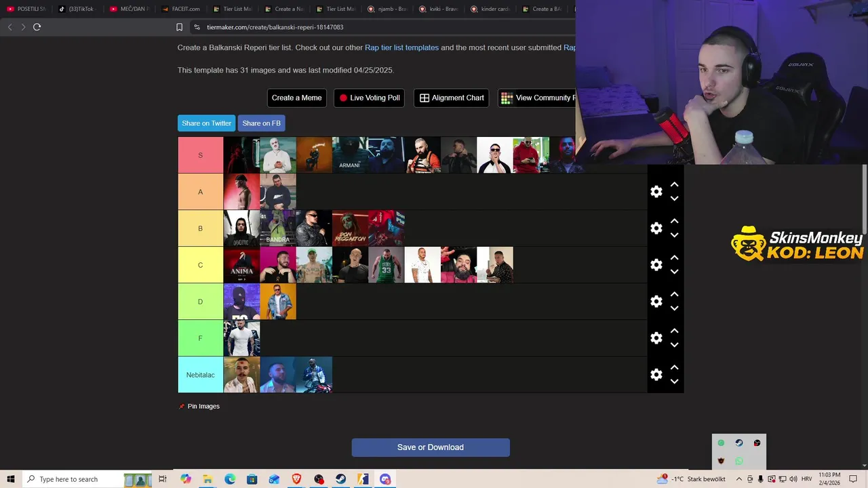The height and width of the screenshot is (488, 868).
Task: Select the DON REGGATON image in B tier
Action: coord(350,228)
